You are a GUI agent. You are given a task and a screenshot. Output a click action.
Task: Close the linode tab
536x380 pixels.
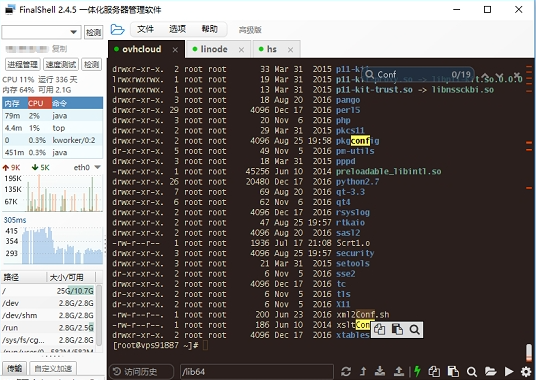[241, 50]
